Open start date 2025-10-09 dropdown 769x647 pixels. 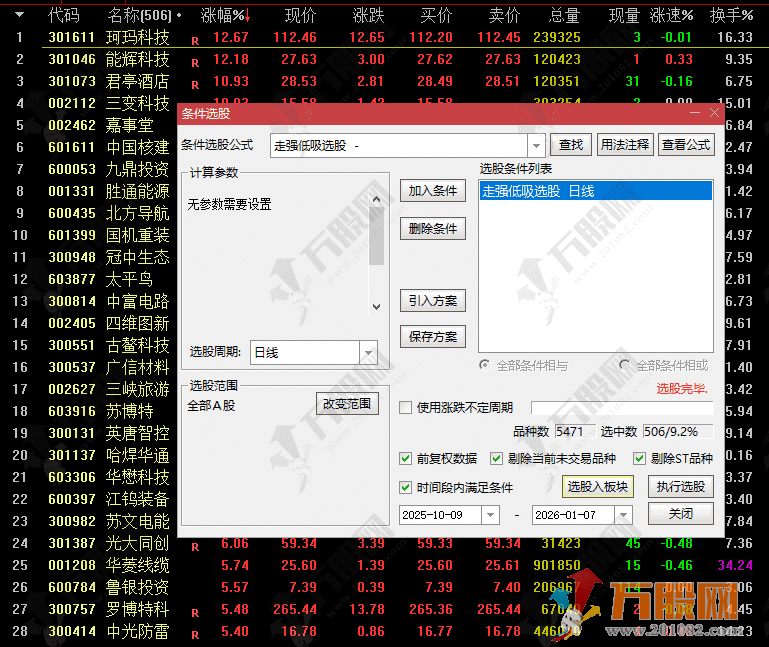[x=490, y=515]
